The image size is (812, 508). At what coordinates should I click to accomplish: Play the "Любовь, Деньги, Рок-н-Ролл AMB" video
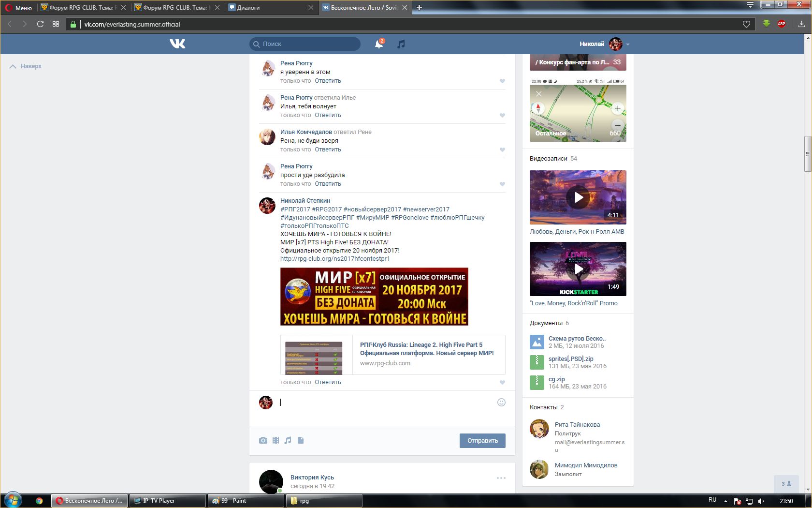(x=578, y=197)
